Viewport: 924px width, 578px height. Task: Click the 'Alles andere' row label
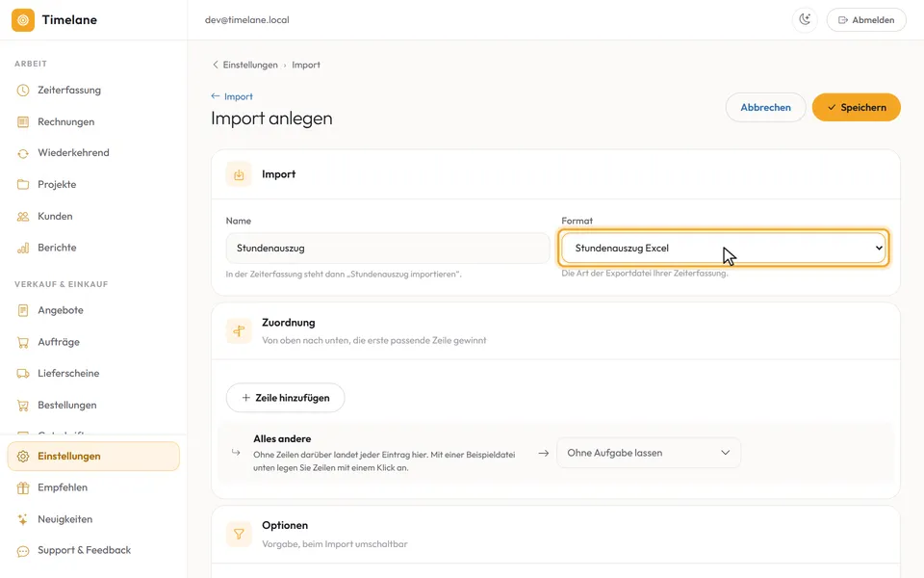(282, 439)
